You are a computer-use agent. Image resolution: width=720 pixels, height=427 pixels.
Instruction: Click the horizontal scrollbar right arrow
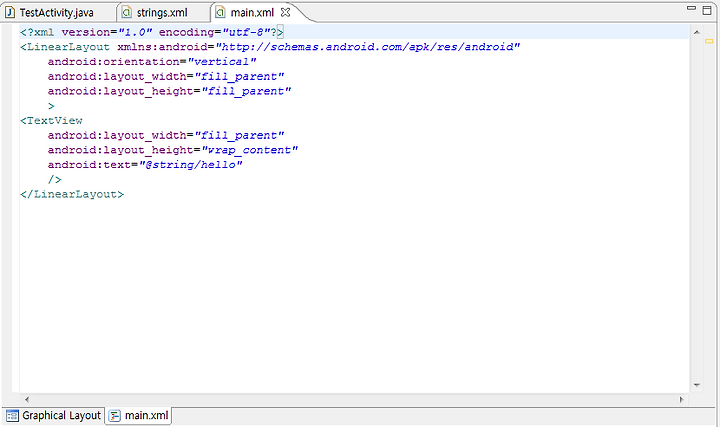[x=681, y=399]
